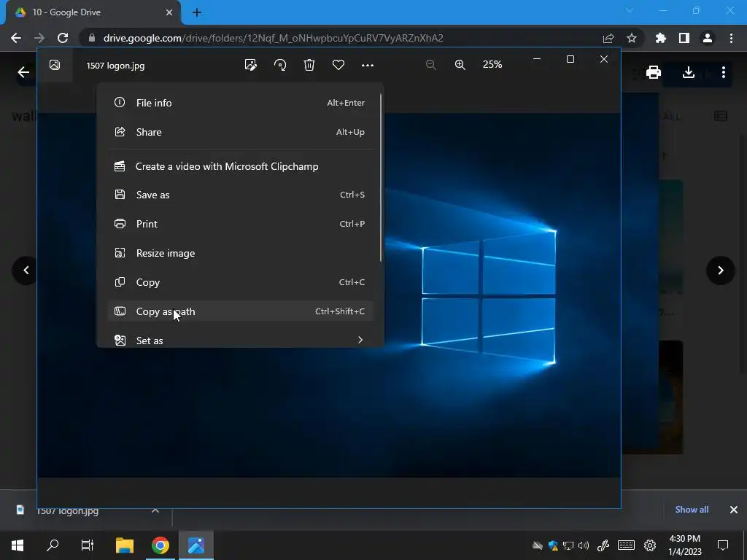Screen dimensions: 747x560
Task: Select Create a video with Microsoft Clipchamp
Action: click(239, 166)
